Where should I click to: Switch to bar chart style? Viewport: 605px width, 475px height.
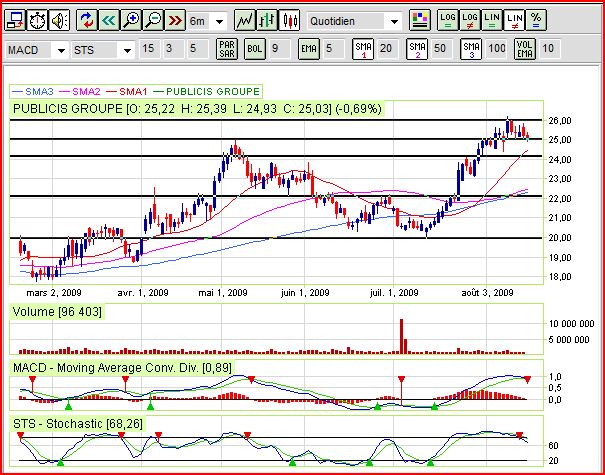267,20
